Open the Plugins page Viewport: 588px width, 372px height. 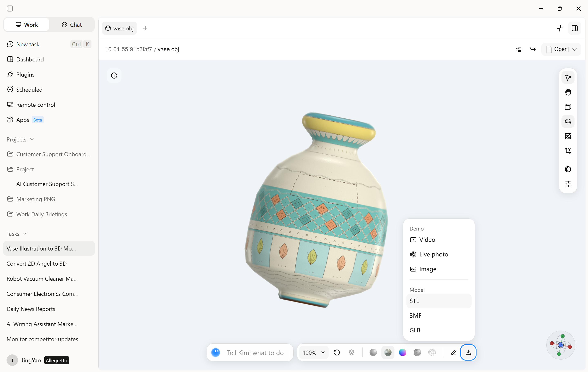pos(49,75)
